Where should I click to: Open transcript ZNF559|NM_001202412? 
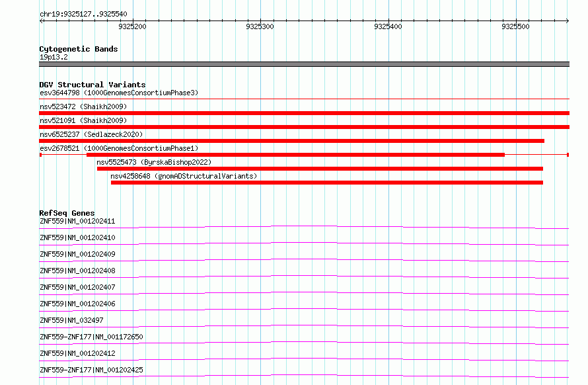[x=77, y=353]
